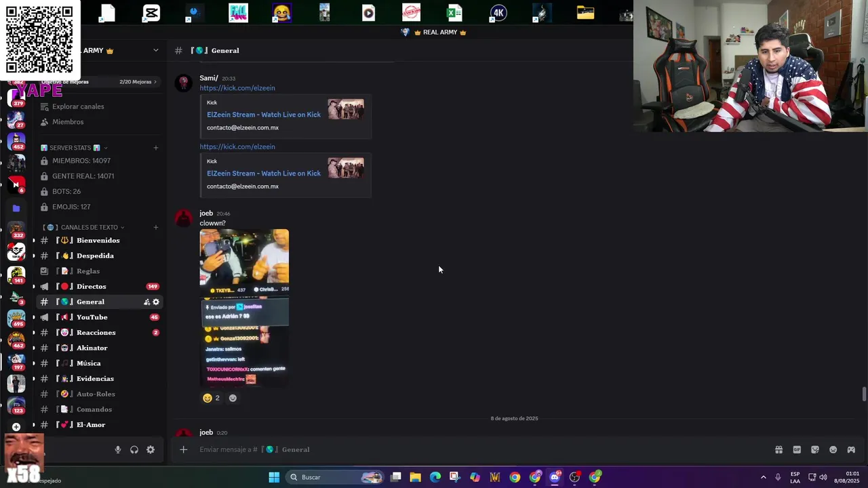Viewport: 868px width, 488px height.
Task: Open the El-Amor channel
Action: coord(91,425)
